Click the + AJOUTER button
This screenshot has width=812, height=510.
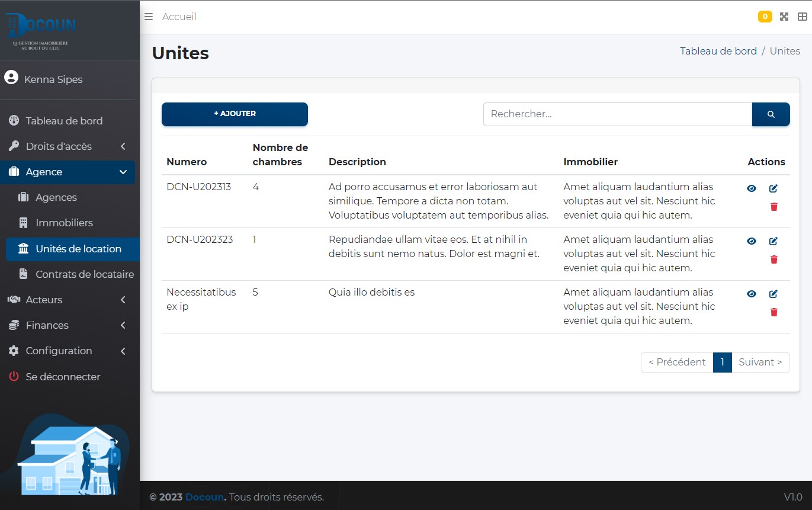[x=235, y=114]
